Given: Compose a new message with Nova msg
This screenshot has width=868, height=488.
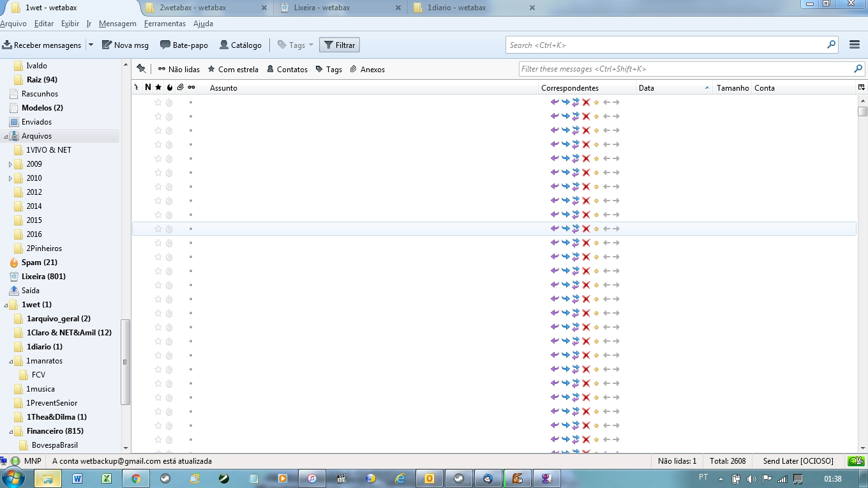Looking at the screenshot, I should click(125, 45).
